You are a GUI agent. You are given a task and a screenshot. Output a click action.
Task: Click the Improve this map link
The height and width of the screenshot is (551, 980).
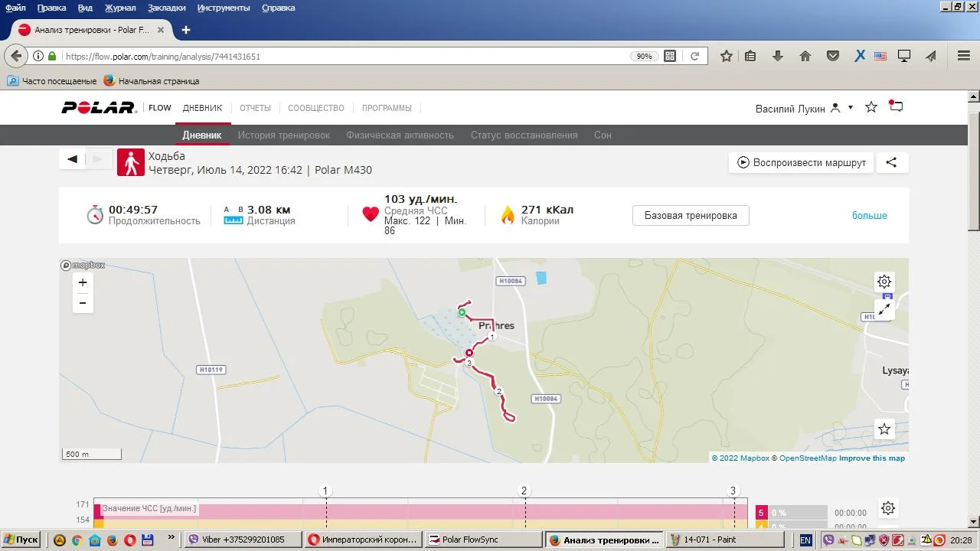point(872,458)
